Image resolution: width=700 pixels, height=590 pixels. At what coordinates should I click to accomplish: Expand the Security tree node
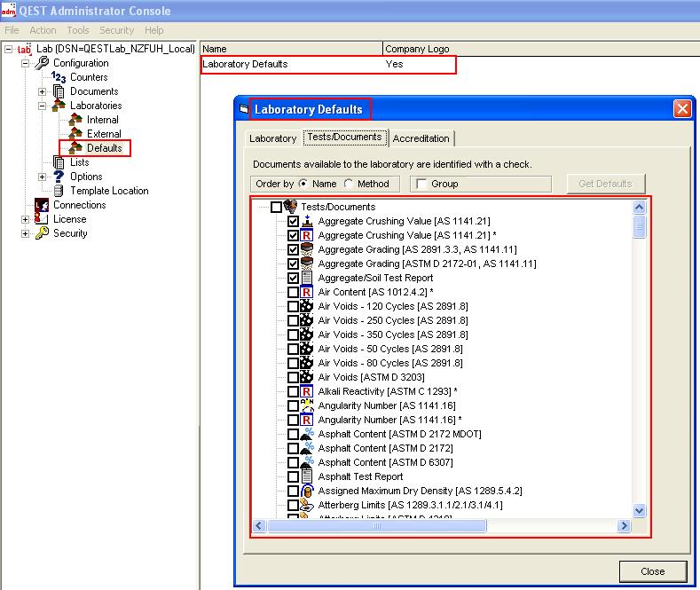click(25, 233)
